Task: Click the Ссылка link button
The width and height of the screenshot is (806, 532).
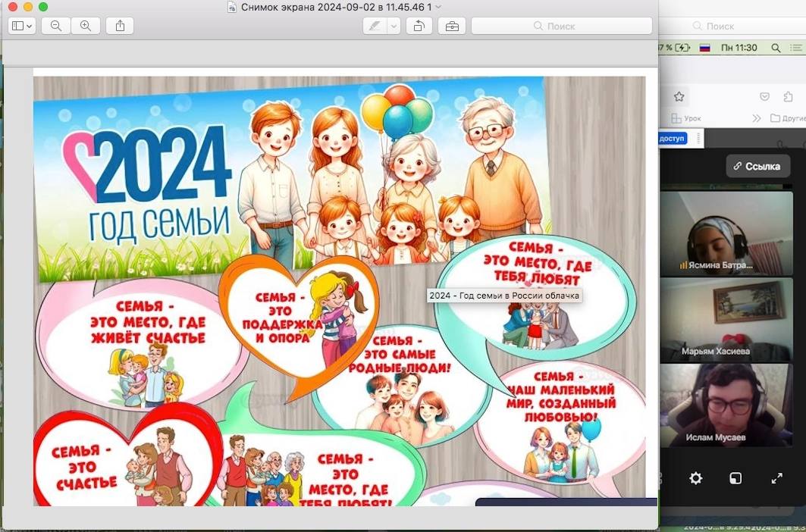Action: click(756, 166)
